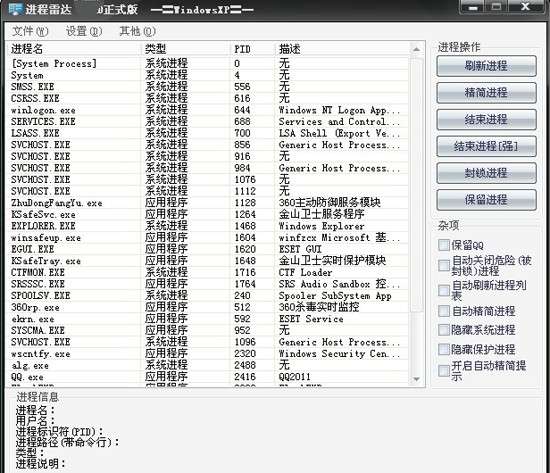This screenshot has height=473, width=550.
Task: Toggle the 自动刷新进程列表 checkbox
Action: pos(444,291)
